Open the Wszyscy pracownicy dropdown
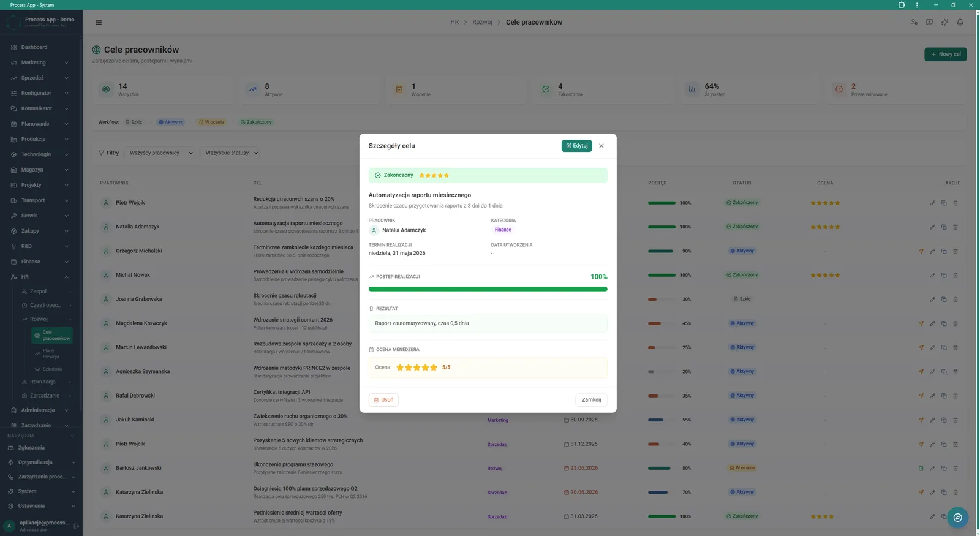The image size is (980, 536). (x=161, y=153)
